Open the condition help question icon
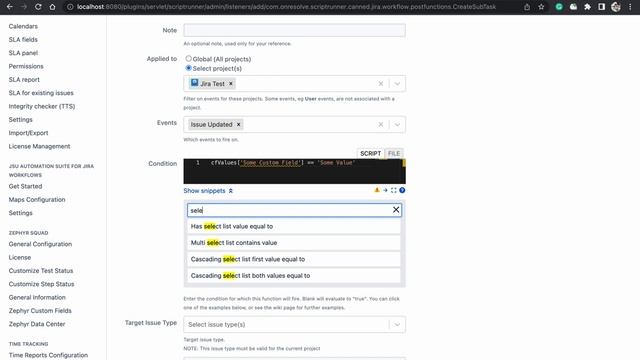640x360 pixels. click(x=402, y=190)
